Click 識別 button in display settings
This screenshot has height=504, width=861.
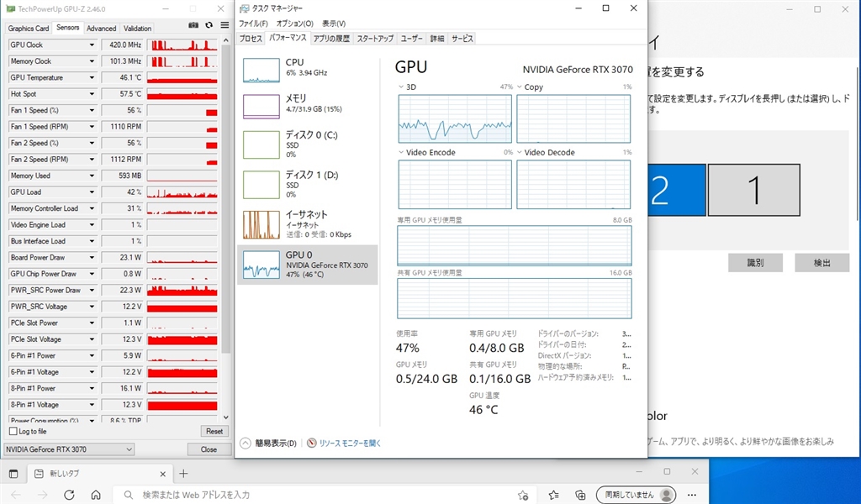(x=756, y=263)
